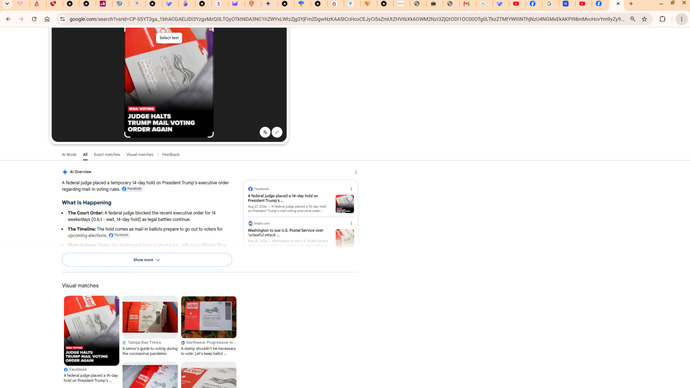Screen dimensions: 690x388
Task: Click Facebook source chip in Timeline bullet
Action: (119, 235)
